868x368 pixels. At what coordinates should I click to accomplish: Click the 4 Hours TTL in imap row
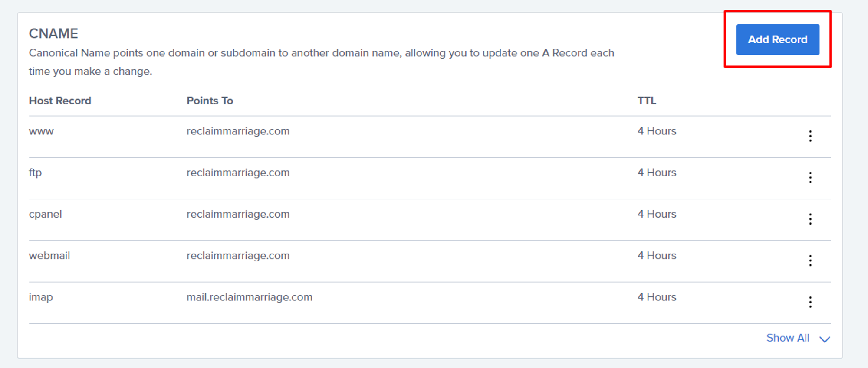click(x=657, y=297)
